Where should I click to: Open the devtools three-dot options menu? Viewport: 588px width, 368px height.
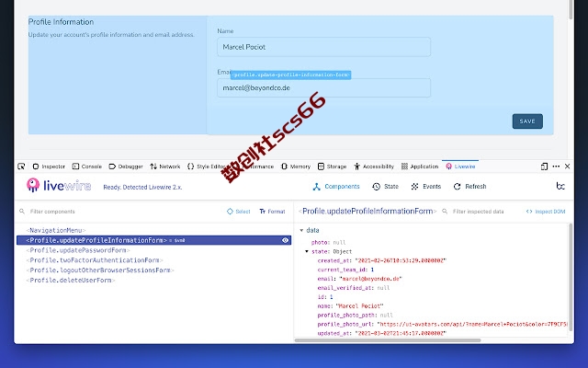tap(556, 167)
